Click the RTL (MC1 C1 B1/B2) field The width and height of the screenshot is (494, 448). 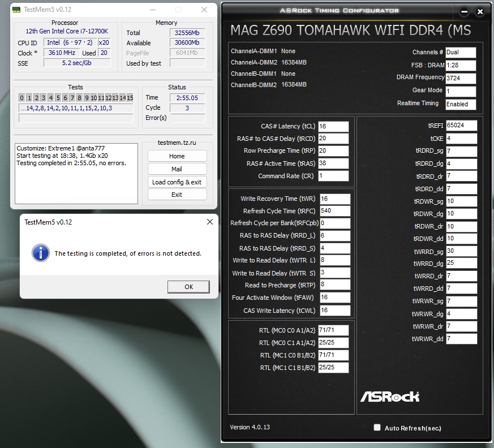pos(333,368)
